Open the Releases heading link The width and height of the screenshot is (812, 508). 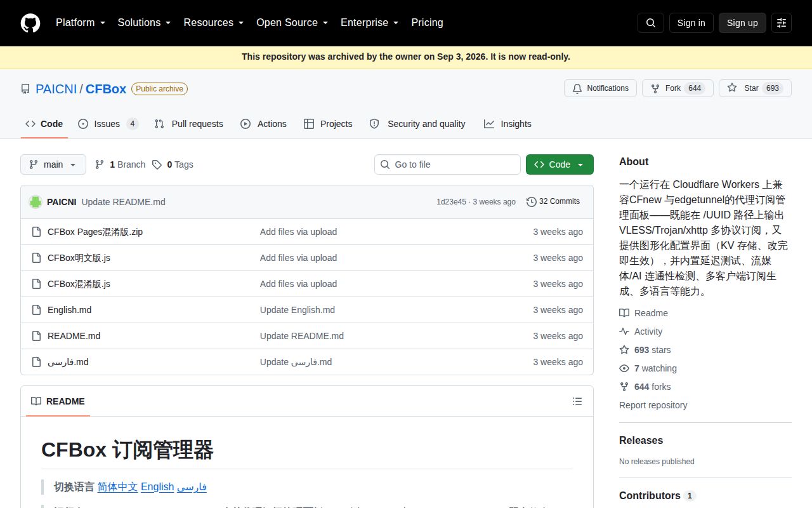coord(641,440)
